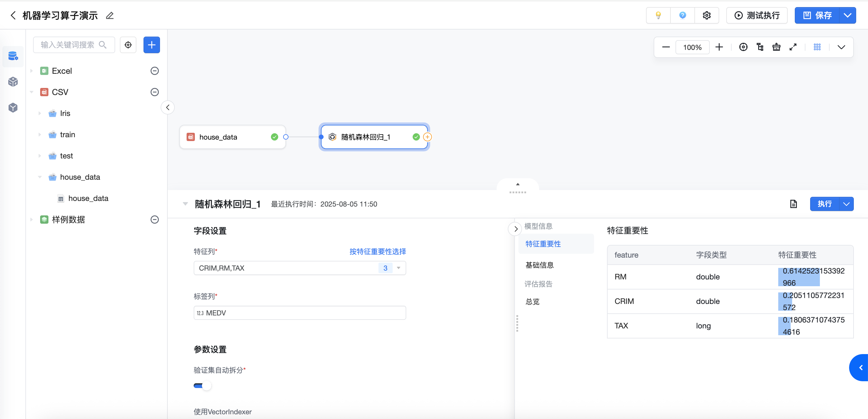Click the 执行 button
The image size is (868, 419).
pos(824,204)
